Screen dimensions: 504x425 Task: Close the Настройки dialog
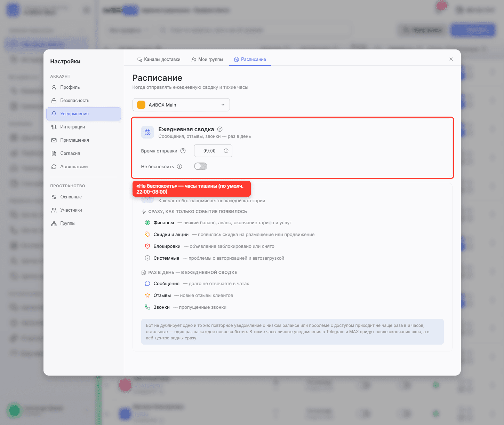click(x=451, y=59)
